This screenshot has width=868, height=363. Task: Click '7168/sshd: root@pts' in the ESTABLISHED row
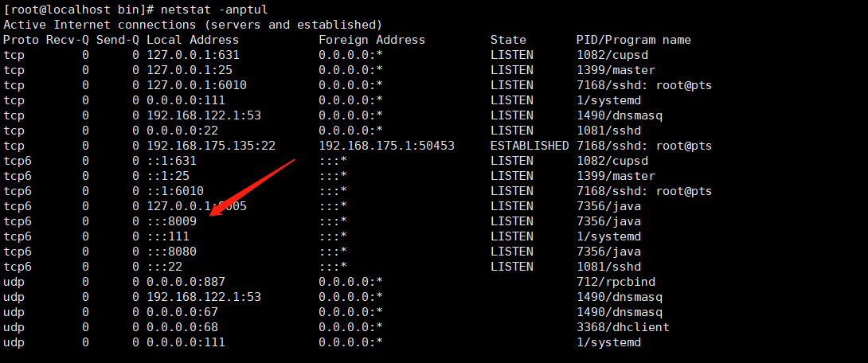point(643,146)
